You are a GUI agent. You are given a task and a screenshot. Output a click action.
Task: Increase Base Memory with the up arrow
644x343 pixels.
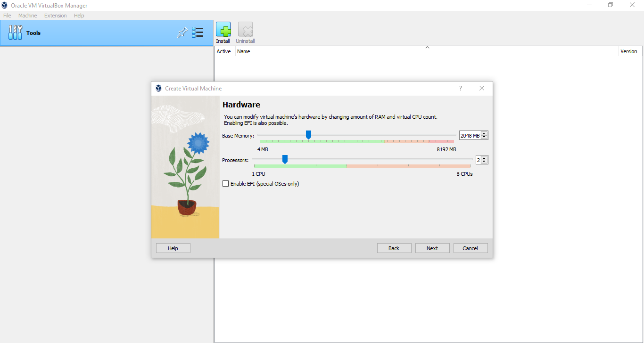point(484,133)
